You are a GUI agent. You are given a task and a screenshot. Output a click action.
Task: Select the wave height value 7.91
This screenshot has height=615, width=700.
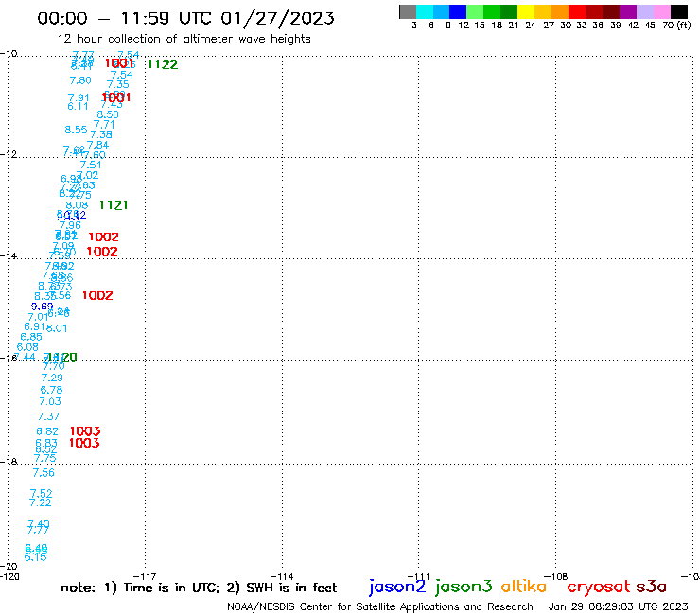[79, 97]
